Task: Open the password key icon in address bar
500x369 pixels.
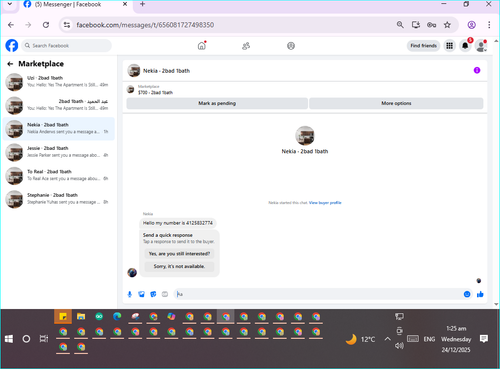Action: point(431,25)
